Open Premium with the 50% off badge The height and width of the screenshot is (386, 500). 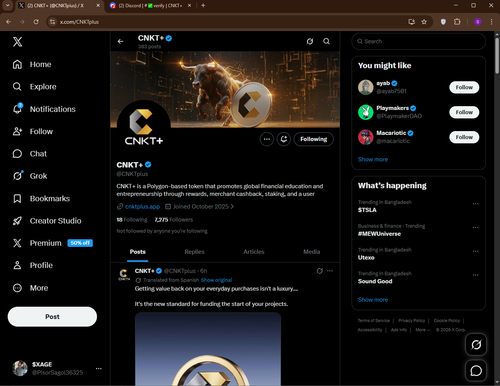click(x=53, y=243)
